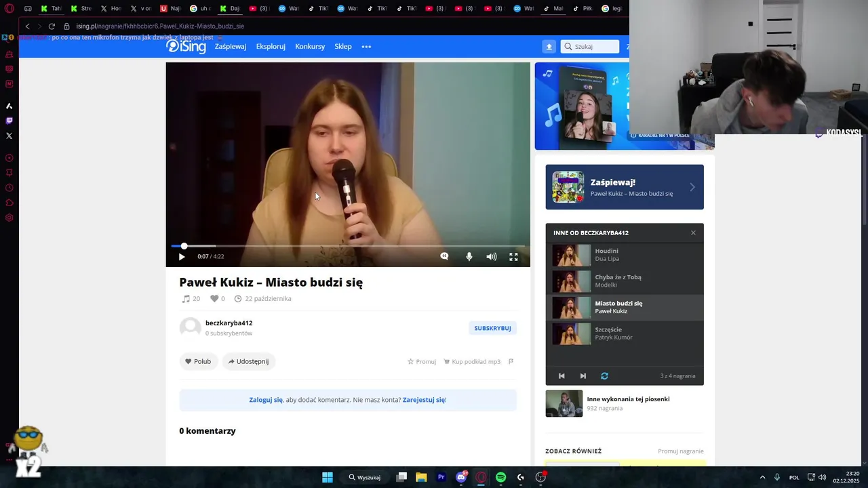Click the POL language indicator
868x488 pixels.
click(x=794, y=477)
